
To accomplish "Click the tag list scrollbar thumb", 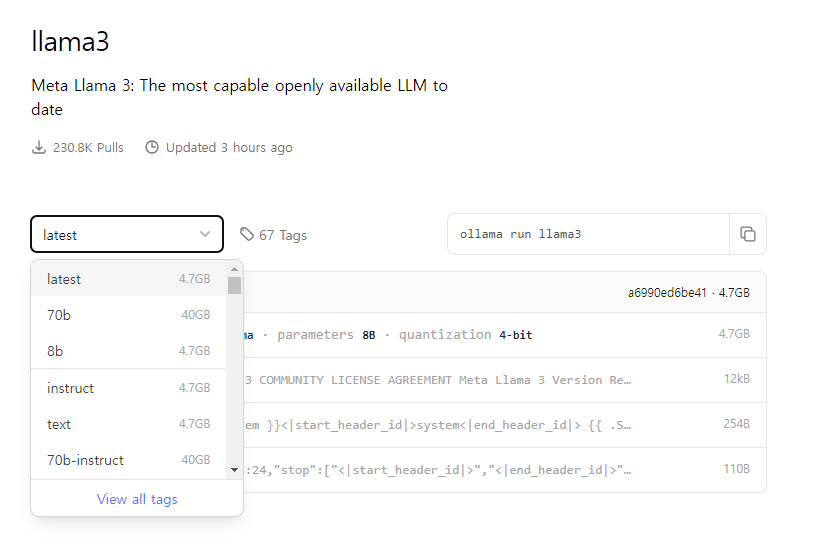I will [235, 286].
